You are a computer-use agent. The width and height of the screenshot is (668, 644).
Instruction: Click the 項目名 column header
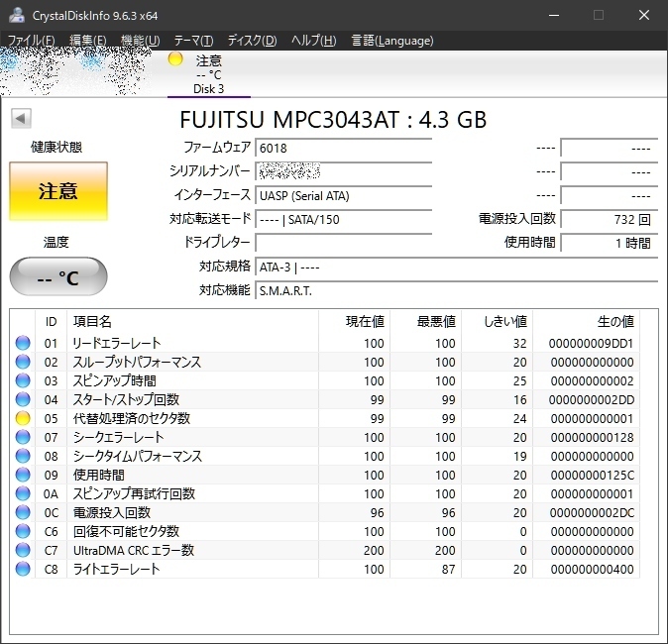tap(192, 322)
